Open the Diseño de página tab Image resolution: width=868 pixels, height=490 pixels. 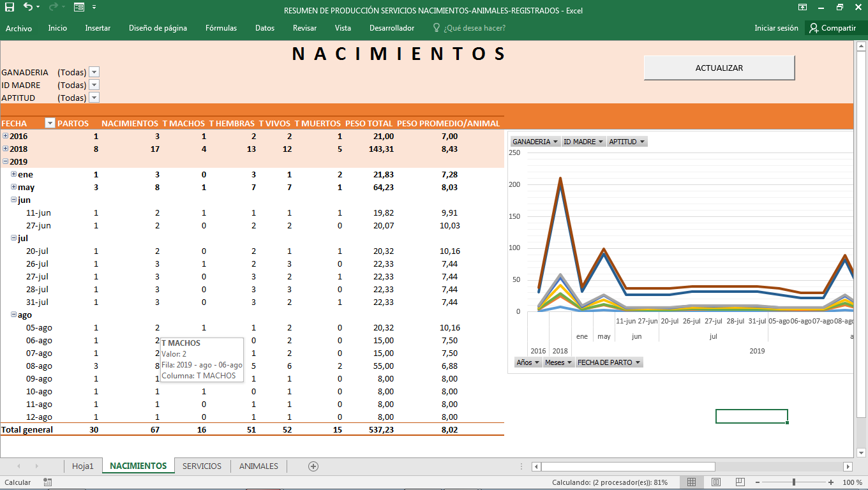click(158, 28)
